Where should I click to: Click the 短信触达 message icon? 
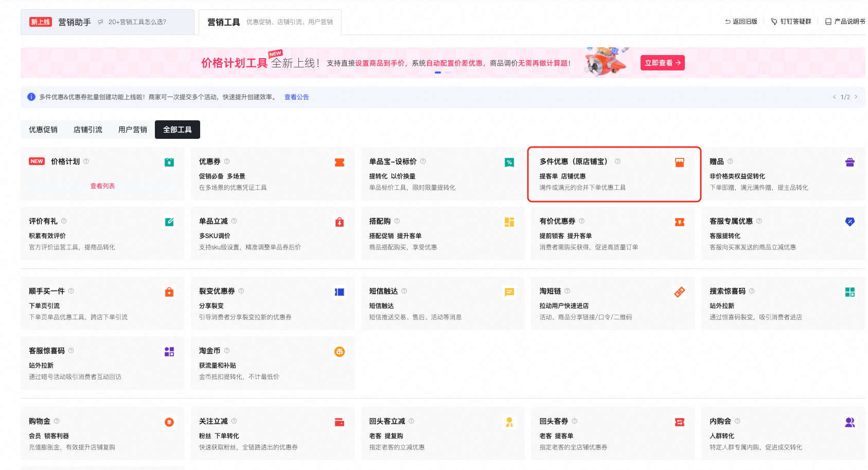pos(509,292)
